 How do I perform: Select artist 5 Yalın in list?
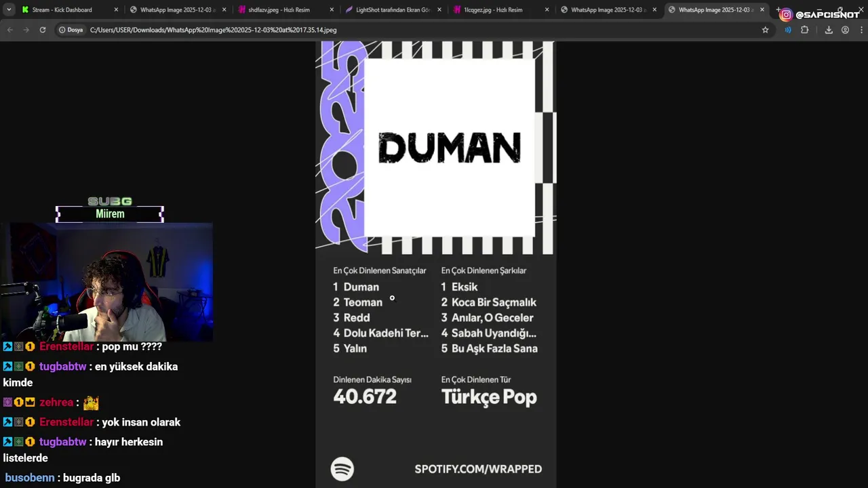(350, 348)
